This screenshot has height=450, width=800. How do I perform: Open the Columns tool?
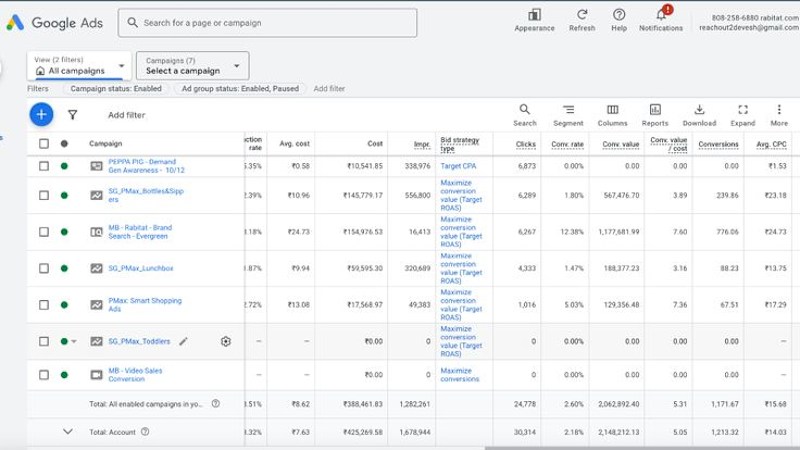[612, 115]
